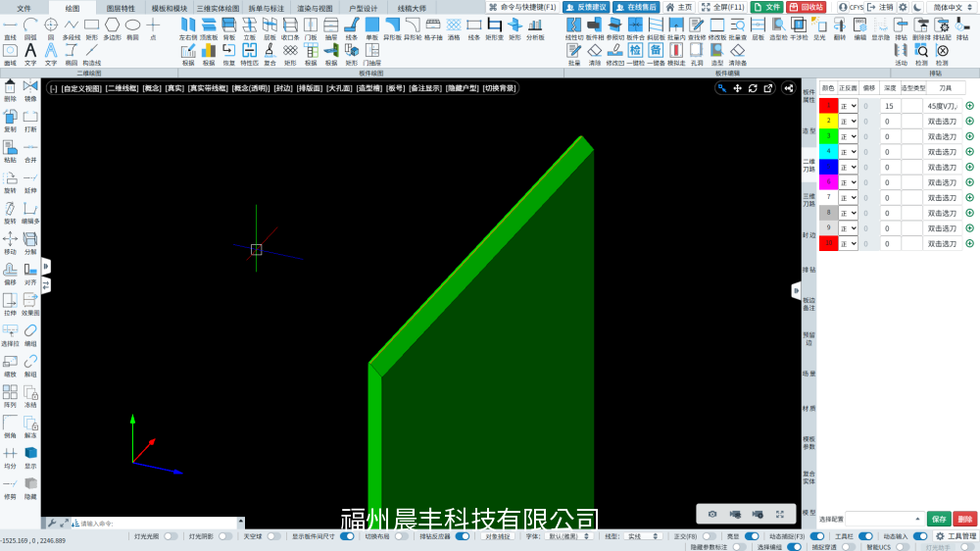Pick the 多段线 polyline tool
Image resolution: width=980 pixels, height=551 pixels.
pos(72,28)
